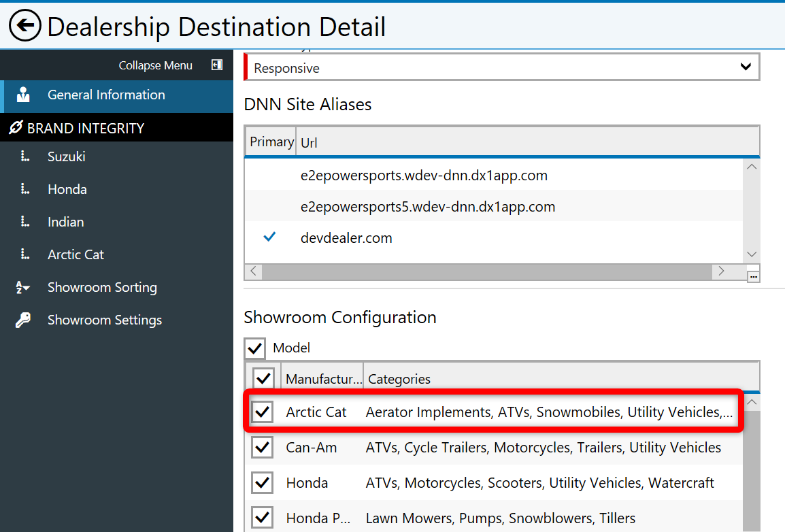Click the Honda manufacturer cell in grid
The width and height of the screenshot is (785, 532).
tap(307, 483)
